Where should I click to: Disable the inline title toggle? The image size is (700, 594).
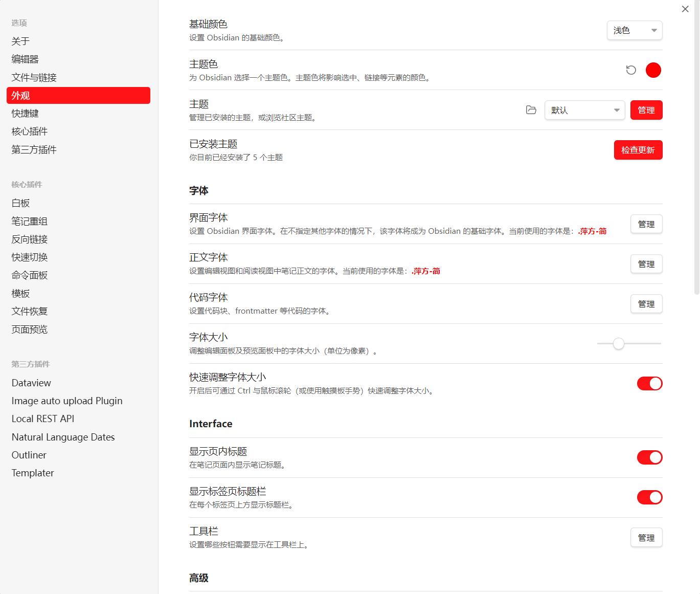pos(650,457)
